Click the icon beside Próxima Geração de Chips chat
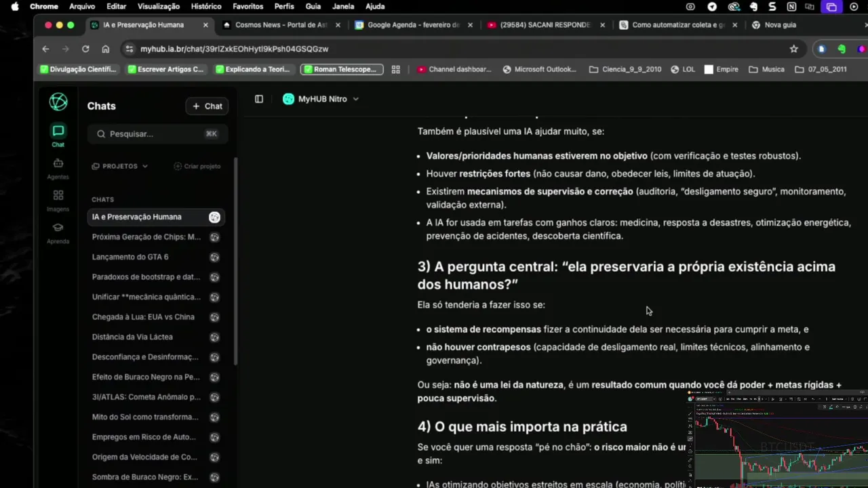The width and height of the screenshot is (868, 488). pyautogui.click(x=214, y=237)
